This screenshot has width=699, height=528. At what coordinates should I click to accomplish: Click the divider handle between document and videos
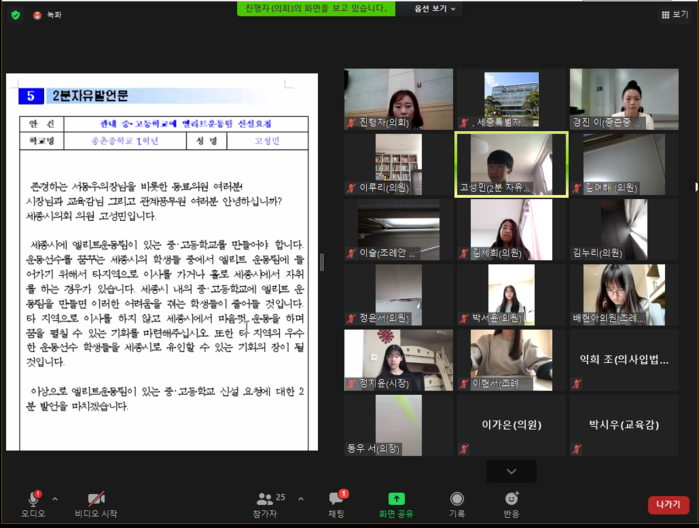pyautogui.click(x=321, y=262)
